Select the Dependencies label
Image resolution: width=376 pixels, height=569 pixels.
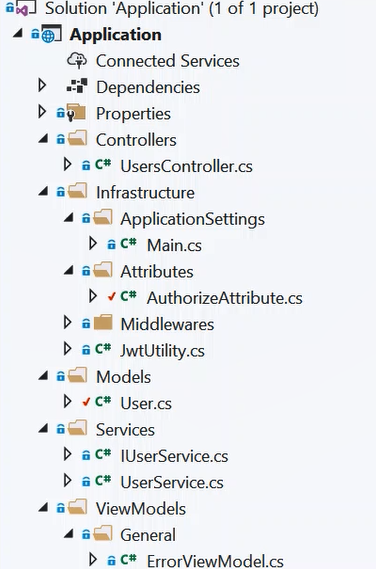click(148, 87)
